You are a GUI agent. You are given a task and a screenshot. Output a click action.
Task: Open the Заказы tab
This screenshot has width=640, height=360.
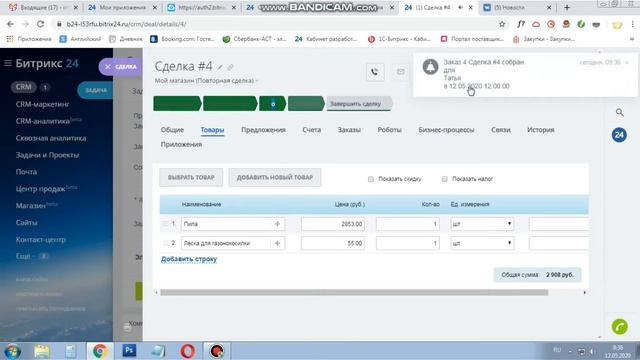point(349,130)
